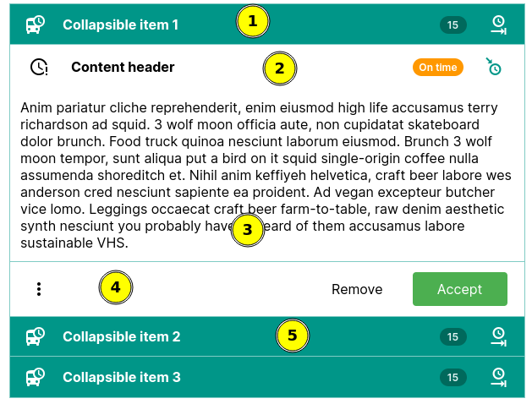The width and height of the screenshot is (532, 404).
Task: Click the orange On time badge
Action: [438, 68]
